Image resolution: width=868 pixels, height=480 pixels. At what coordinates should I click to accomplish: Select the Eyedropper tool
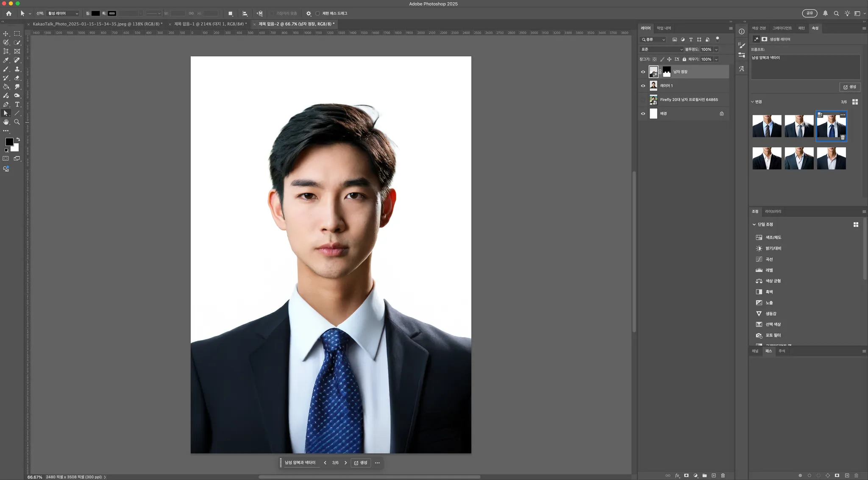pos(6,60)
